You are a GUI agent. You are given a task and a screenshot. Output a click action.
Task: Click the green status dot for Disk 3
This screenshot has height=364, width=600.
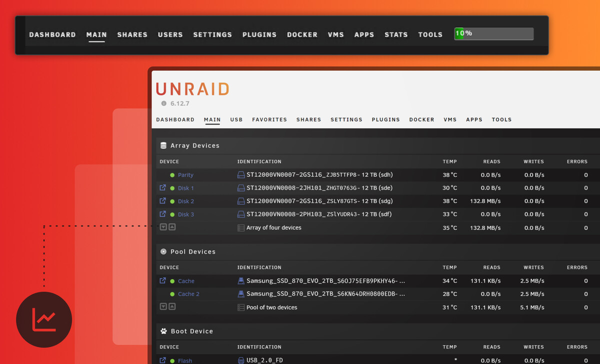click(x=171, y=214)
